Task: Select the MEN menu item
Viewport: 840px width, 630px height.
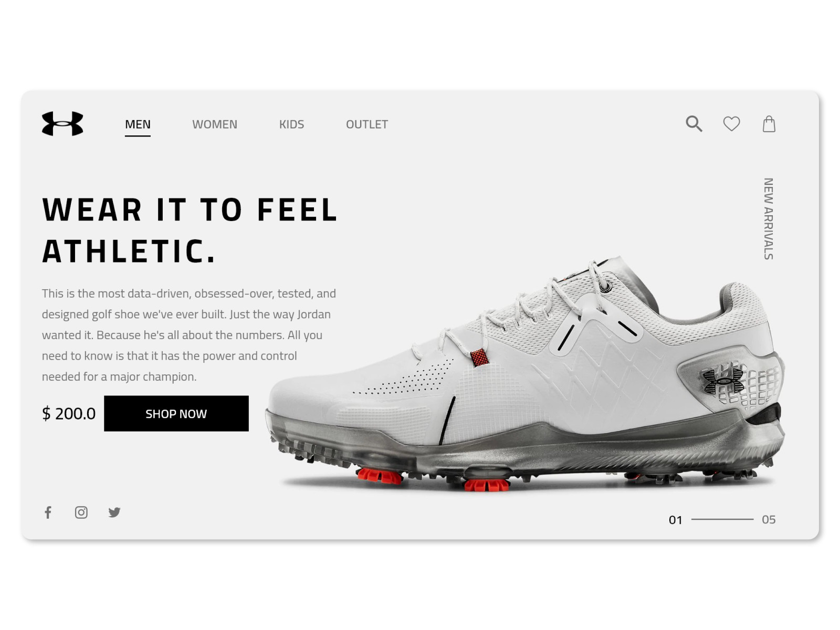Action: tap(138, 124)
